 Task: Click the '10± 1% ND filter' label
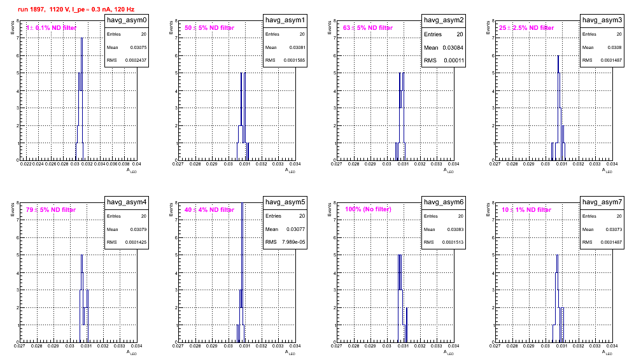(526, 210)
